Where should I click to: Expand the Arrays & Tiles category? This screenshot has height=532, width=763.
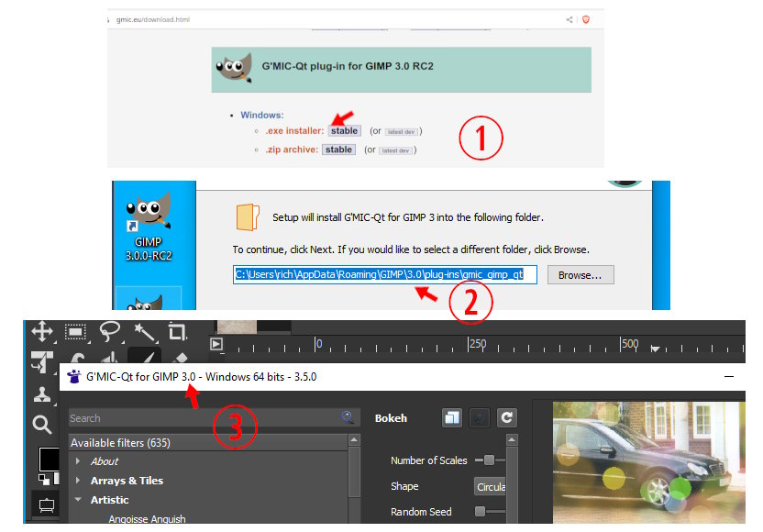[x=78, y=480]
